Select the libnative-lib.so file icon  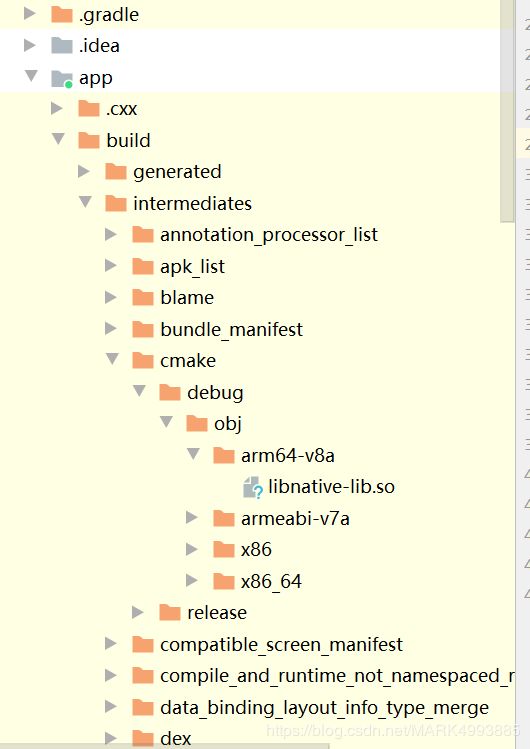point(253,487)
